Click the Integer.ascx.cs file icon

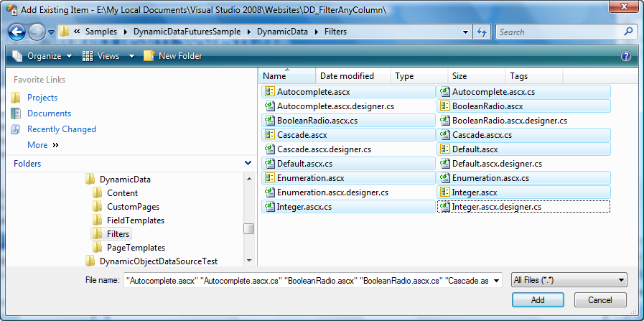click(x=270, y=207)
